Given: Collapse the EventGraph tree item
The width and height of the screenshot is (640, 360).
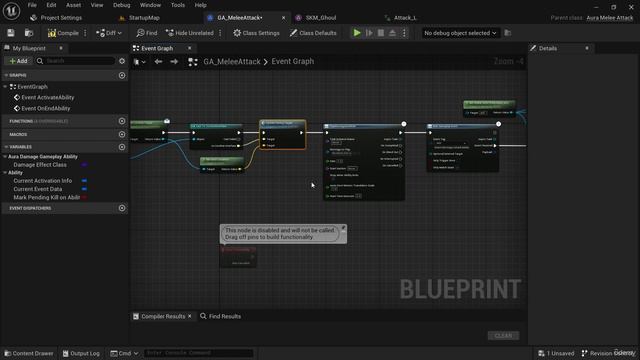Looking at the screenshot, I should click(x=5, y=87).
